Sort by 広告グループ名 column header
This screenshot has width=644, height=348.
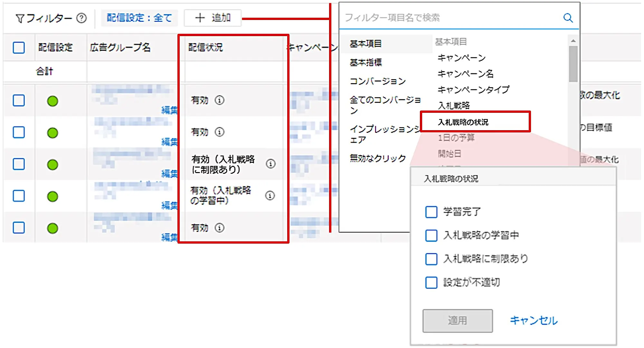point(120,48)
